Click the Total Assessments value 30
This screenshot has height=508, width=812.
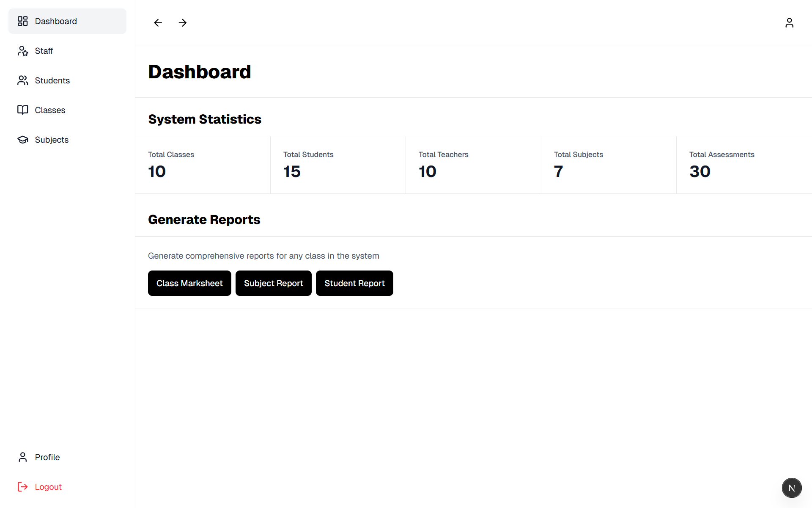pos(700,171)
